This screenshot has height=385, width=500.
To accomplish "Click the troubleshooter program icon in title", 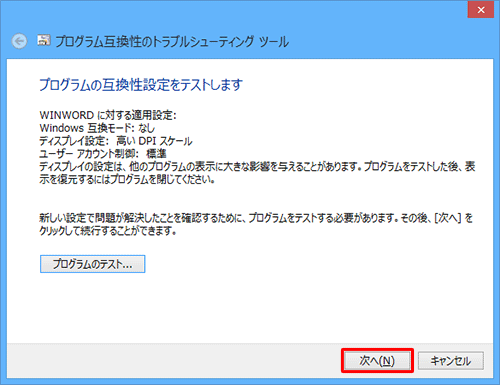I will point(44,40).
